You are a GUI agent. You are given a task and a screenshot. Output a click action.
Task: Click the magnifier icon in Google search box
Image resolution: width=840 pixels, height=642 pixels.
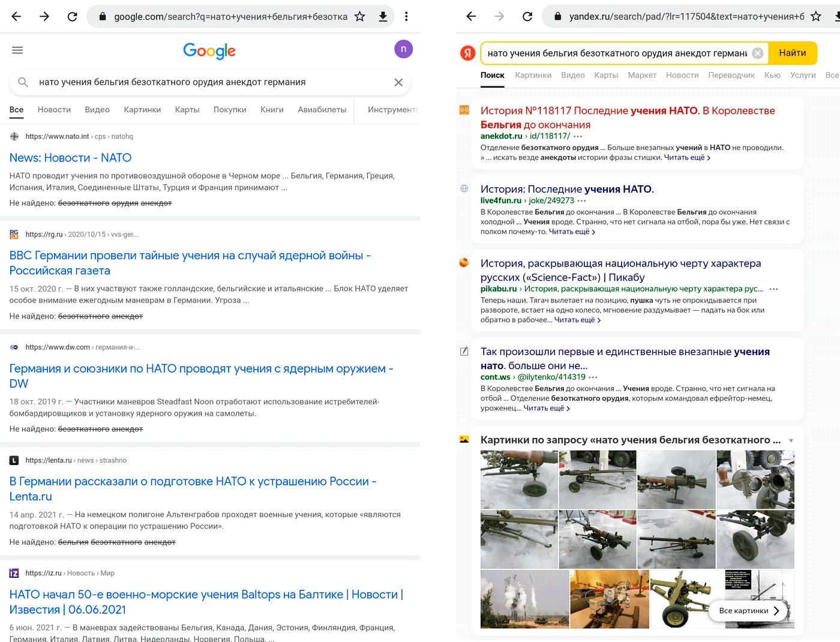click(x=23, y=82)
